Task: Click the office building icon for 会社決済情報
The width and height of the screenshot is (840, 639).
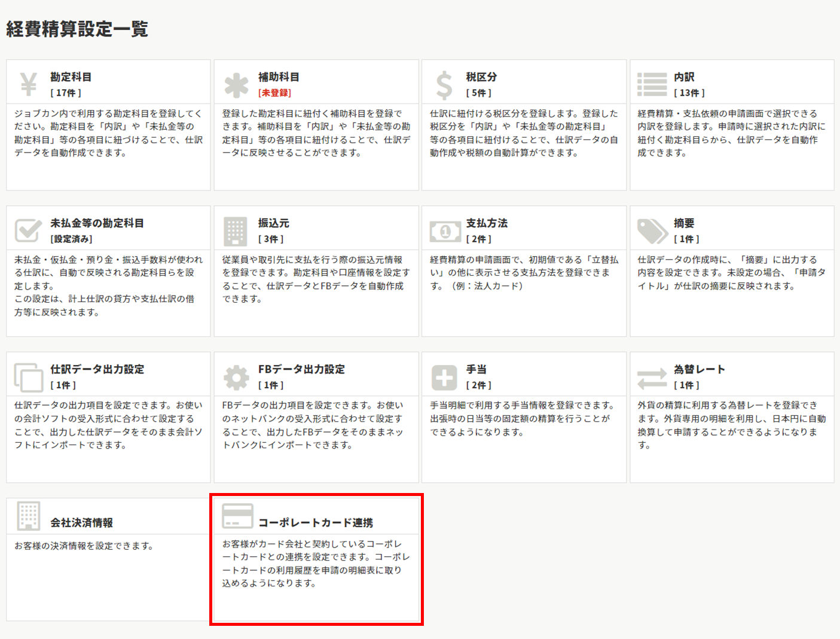Action: pyautogui.click(x=28, y=515)
